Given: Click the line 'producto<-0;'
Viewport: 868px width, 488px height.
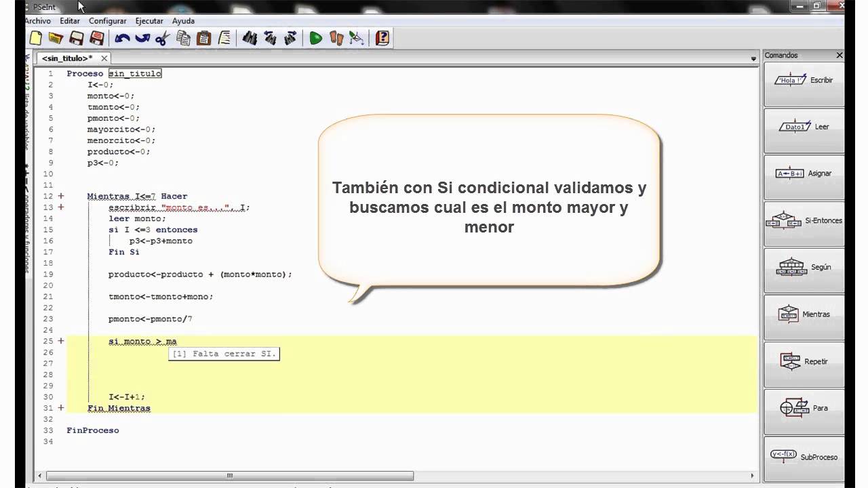Looking at the screenshot, I should pos(119,152).
